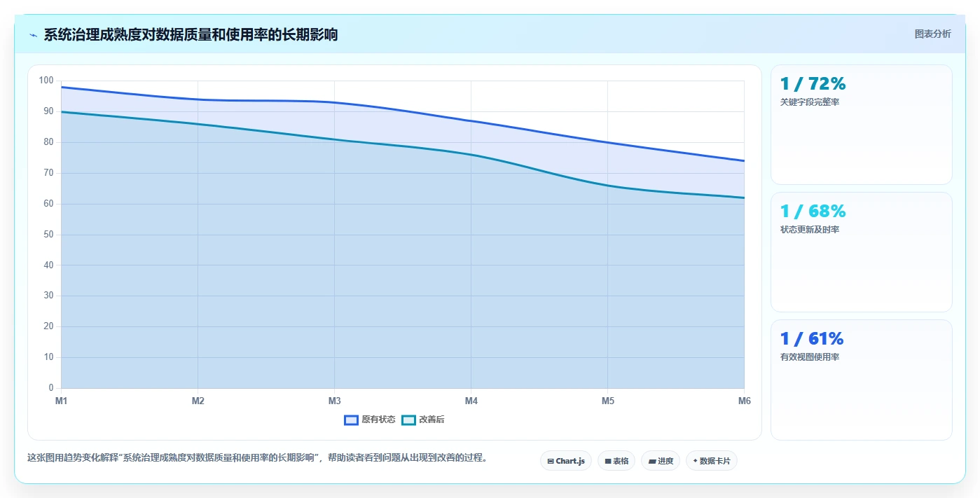This screenshot has height=498, width=980.
Task: Click the star icon in 数据卡片 chip
Action: (x=695, y=461)
